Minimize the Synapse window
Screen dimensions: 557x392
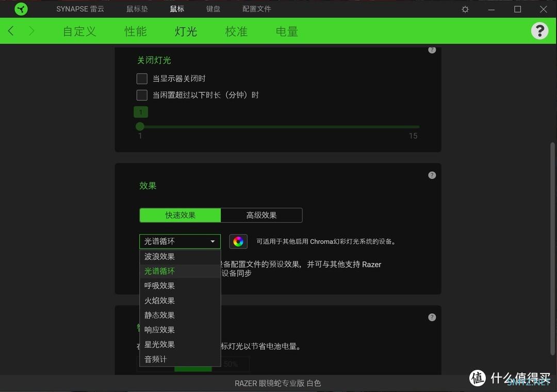click(x=492, y=9)
